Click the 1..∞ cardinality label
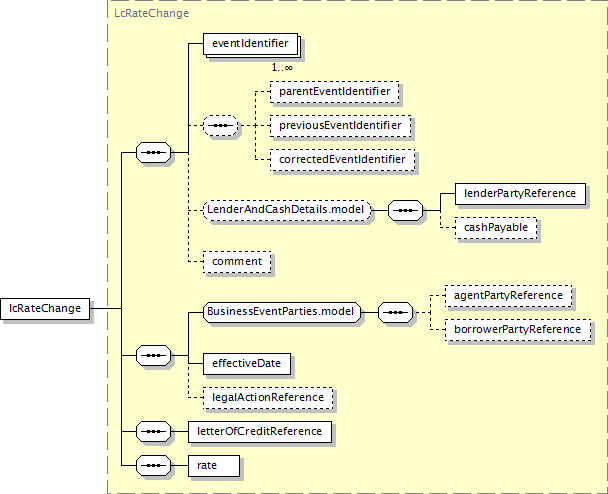This screenshot has height=494, width=608. point(282,68)
